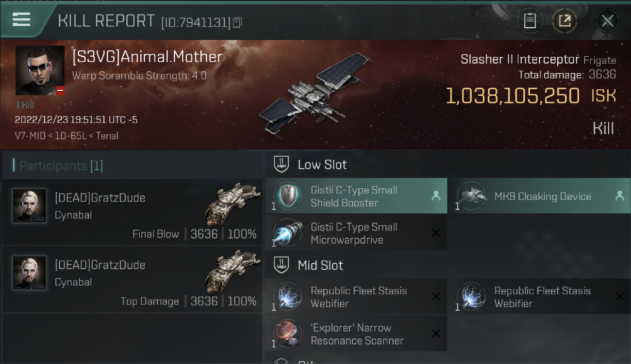Open GratzDude's Top Damage entry
The height and width of the screenshot is (364, 631).
point(132,280)
